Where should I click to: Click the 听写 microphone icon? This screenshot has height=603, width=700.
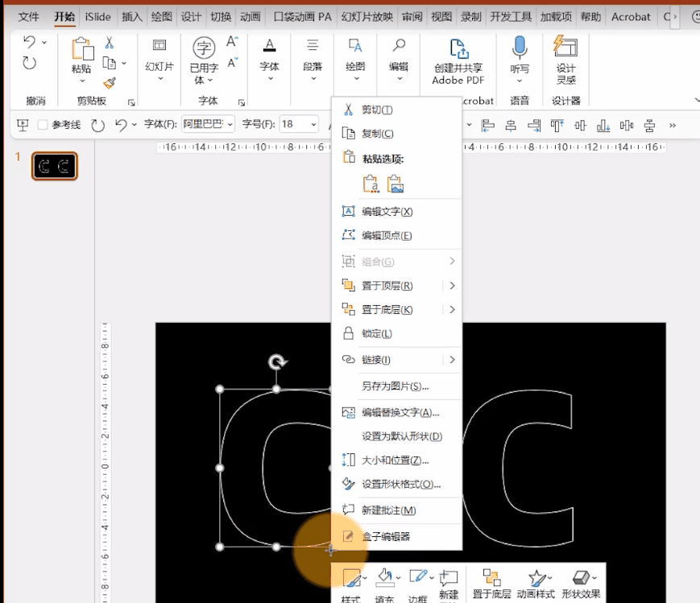tap(520, 47)
